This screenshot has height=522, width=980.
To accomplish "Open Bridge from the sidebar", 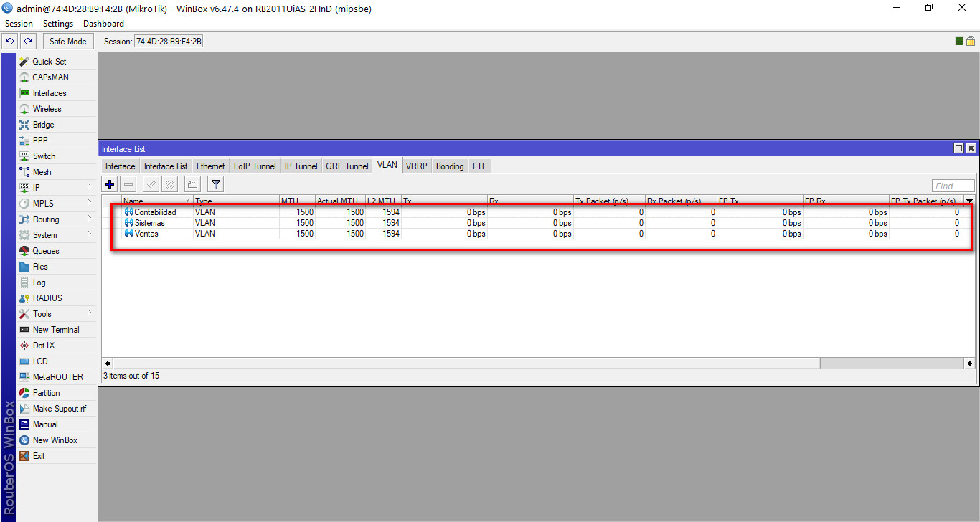I will pyautogui.click(x=43, y=125).
